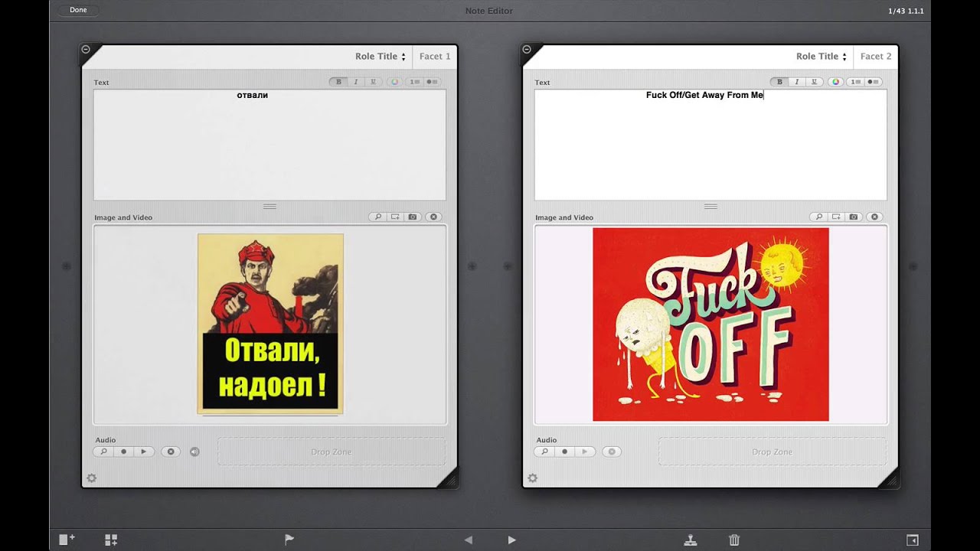Open the Role Title dropdown on Facet 1
This screenshot has height=551, width=980.
[x=381, y=57]
